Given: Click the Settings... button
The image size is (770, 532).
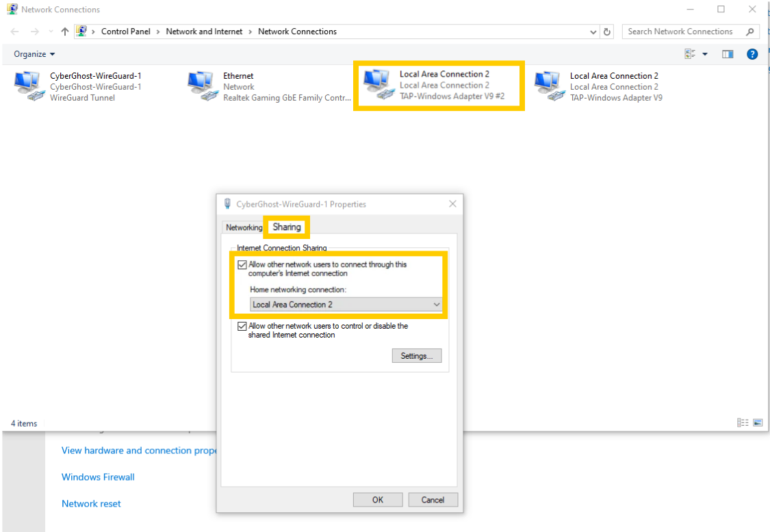Looking at the screenshot, I should point(416,355).
